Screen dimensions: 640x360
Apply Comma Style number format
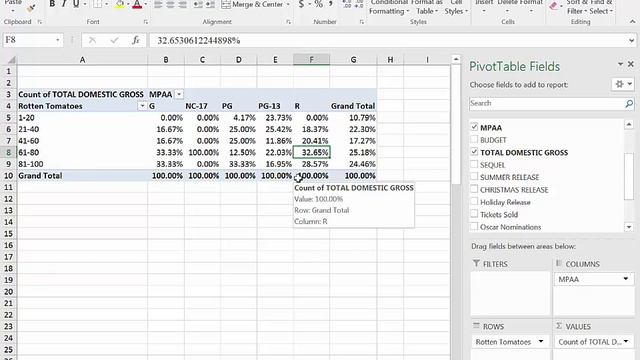[331, 4]
